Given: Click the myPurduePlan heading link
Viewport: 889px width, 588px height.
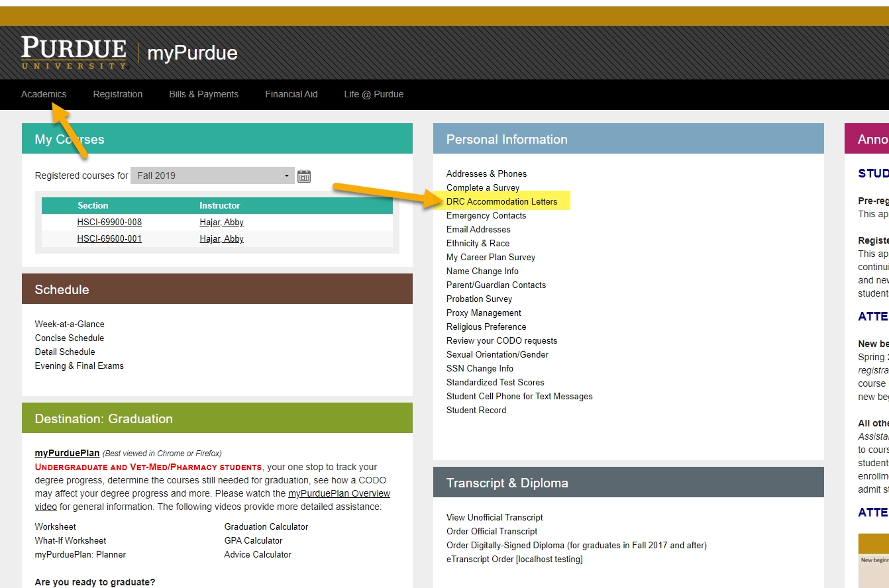Looking at the screenshot, I should click(67, 453).
